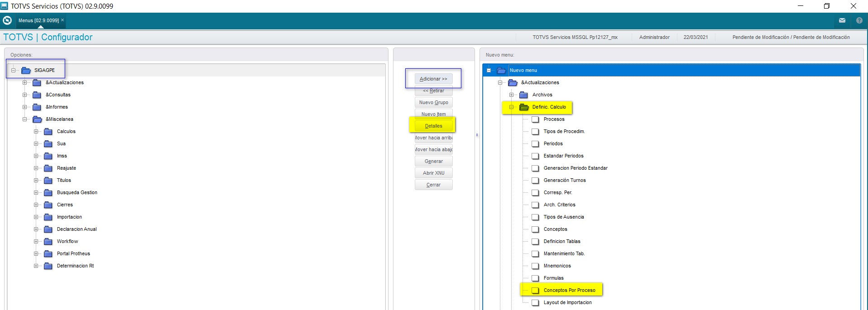This screenshot has width=868, height=310.
Task: Click the Calculos folder icon
Action: pyautogui.click(x=48, y=131)
